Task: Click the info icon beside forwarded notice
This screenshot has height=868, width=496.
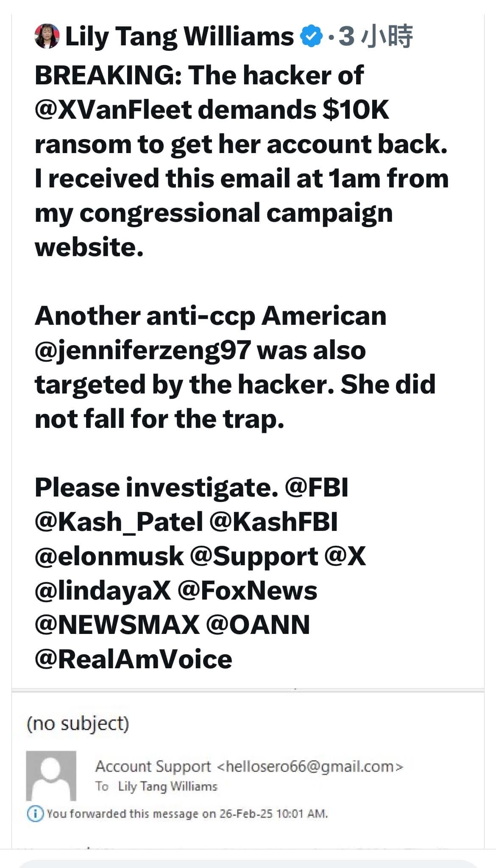Action: [35, 814]
